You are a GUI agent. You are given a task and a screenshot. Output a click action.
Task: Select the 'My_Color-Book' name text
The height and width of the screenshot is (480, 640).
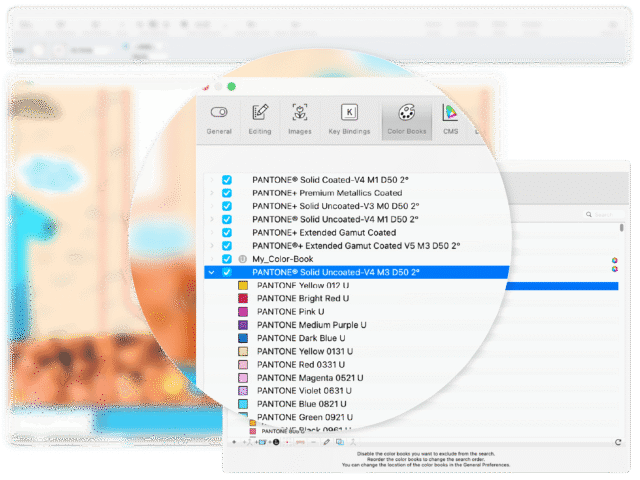(282, 259)
